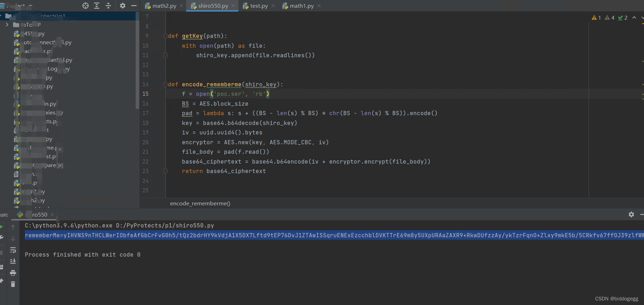Collapse encode_rememberme function fold on line 14
This screenshot has height=305, width=644.
point(165,85)
